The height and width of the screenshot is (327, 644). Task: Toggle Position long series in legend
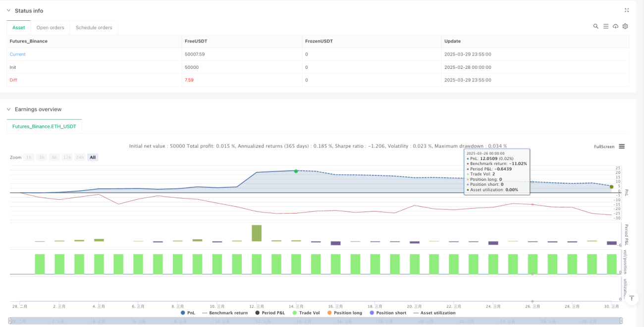coord(346,313)
